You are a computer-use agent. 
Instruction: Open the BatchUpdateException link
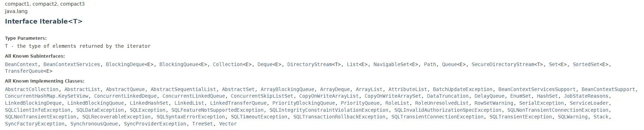[463, 90]
